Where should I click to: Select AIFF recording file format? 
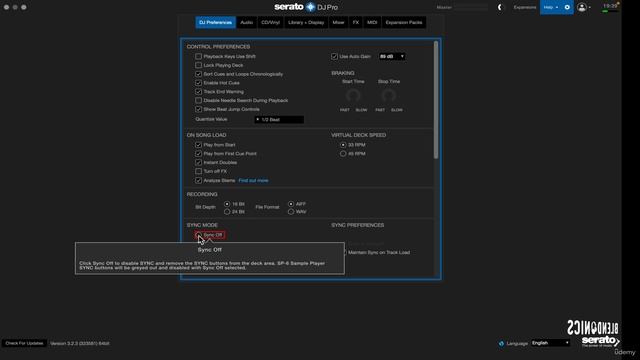point(291,204)
